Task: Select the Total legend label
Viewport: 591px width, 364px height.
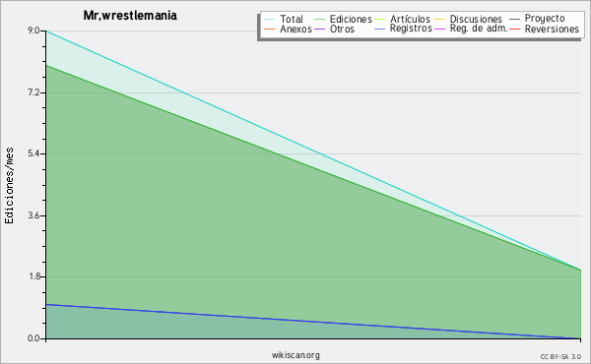Action: (292, 19)
